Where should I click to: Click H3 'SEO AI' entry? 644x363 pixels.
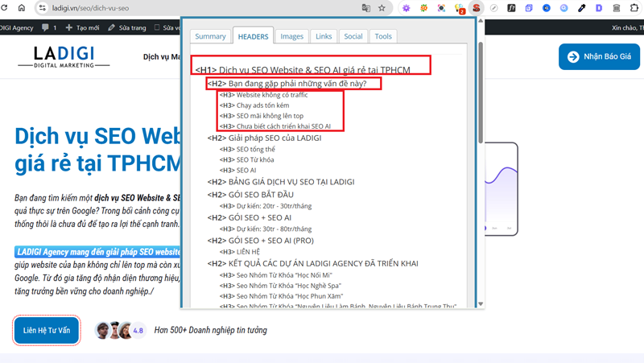pos(237,170)
